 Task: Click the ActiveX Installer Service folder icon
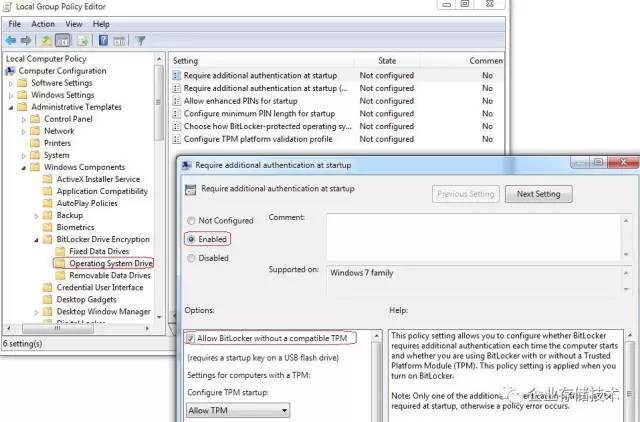[47, 179]
